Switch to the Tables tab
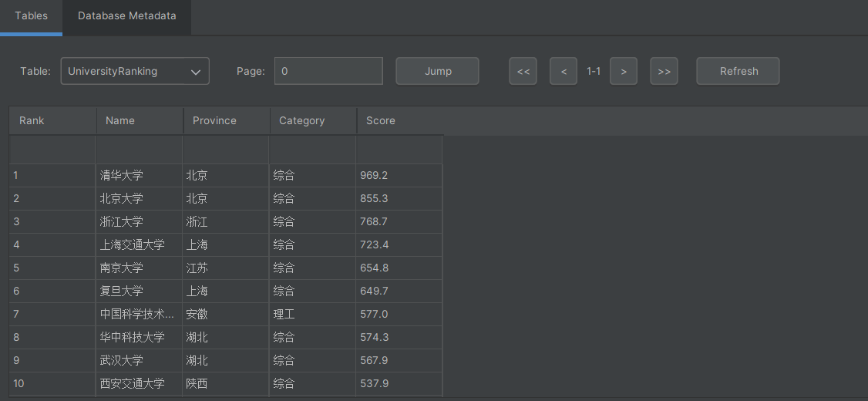The image size is (868, 401). (x=31, y=16)
